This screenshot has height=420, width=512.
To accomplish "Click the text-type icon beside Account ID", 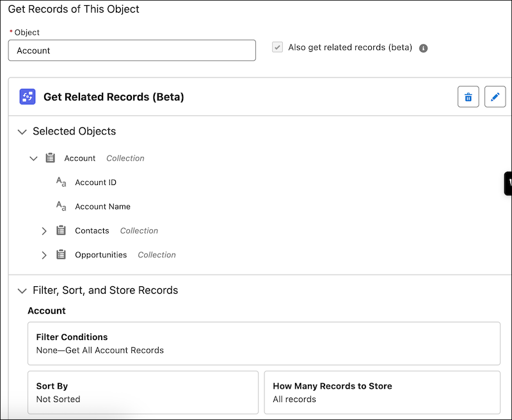I will point(61,182).
